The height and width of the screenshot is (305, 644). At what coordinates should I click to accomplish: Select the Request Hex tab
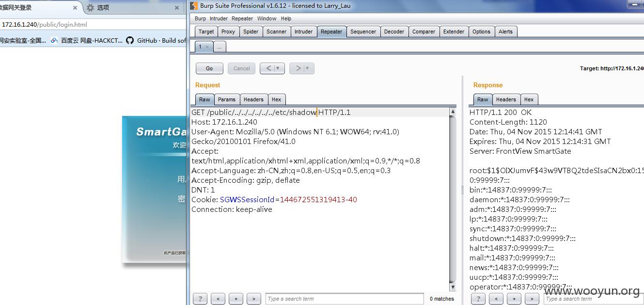(277, 99)
